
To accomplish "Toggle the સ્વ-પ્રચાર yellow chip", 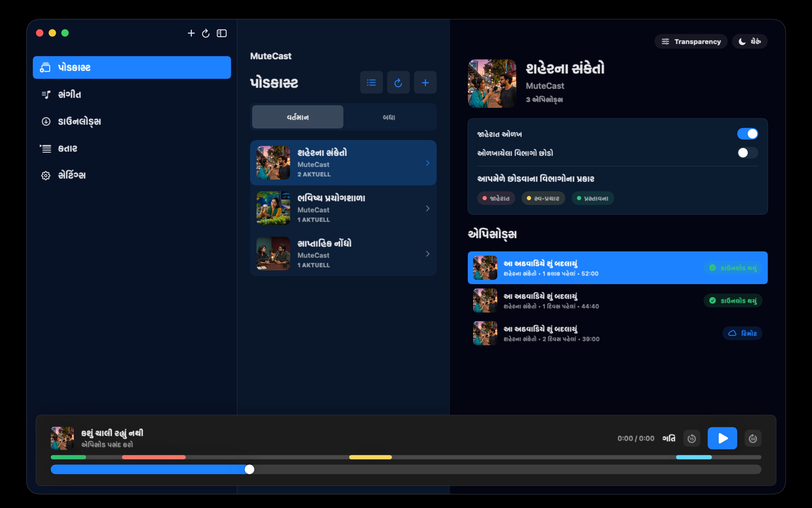I will tap(543, 198).
